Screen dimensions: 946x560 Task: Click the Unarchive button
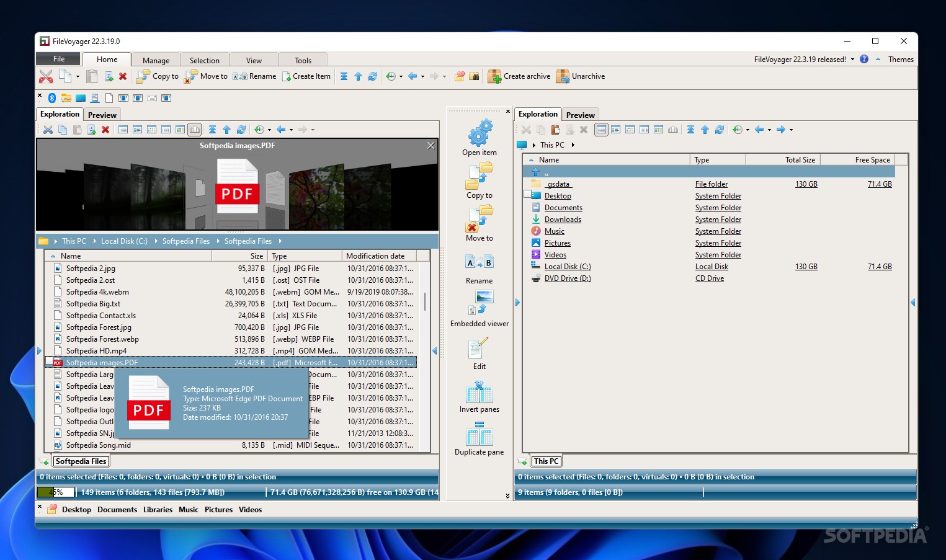coord(581,76)
